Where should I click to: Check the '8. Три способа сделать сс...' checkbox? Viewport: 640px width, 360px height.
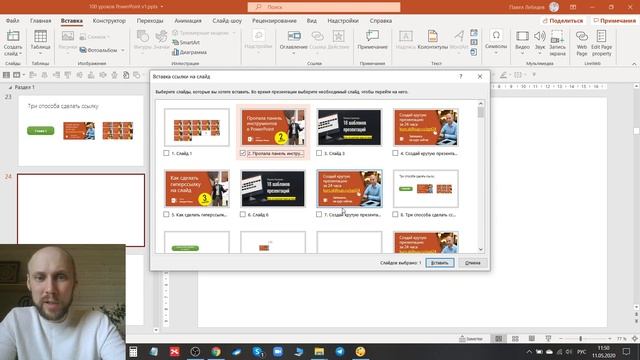(x=395, y=214)
